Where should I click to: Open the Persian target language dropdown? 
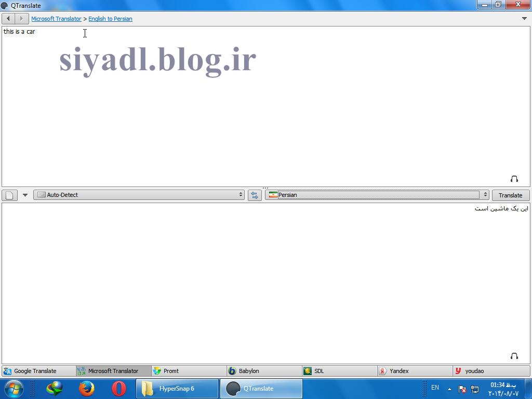(377, 195)
